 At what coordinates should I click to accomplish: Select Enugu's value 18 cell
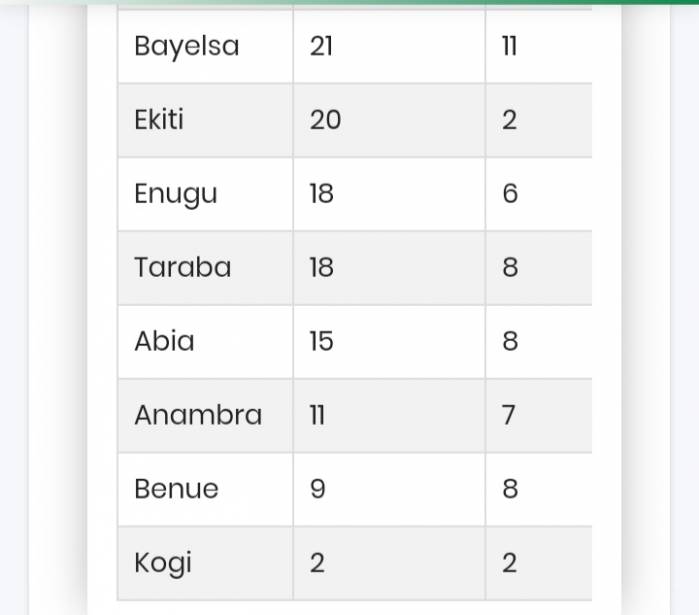tap(389, 194)
